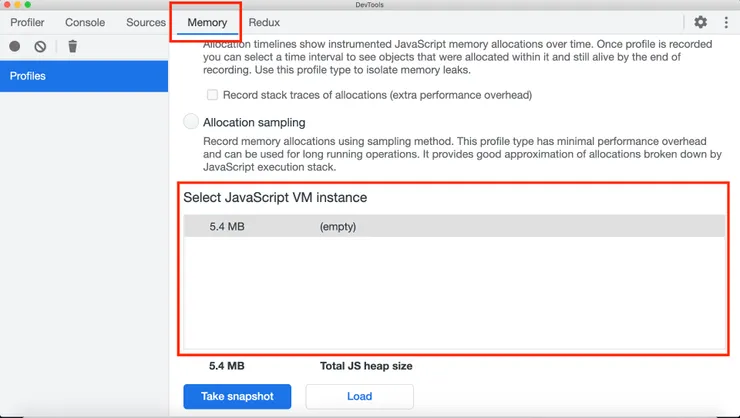The width and height of the screenshot is (740, 418).
Task: Click the Take snapshot button
Action: point(237,396)
